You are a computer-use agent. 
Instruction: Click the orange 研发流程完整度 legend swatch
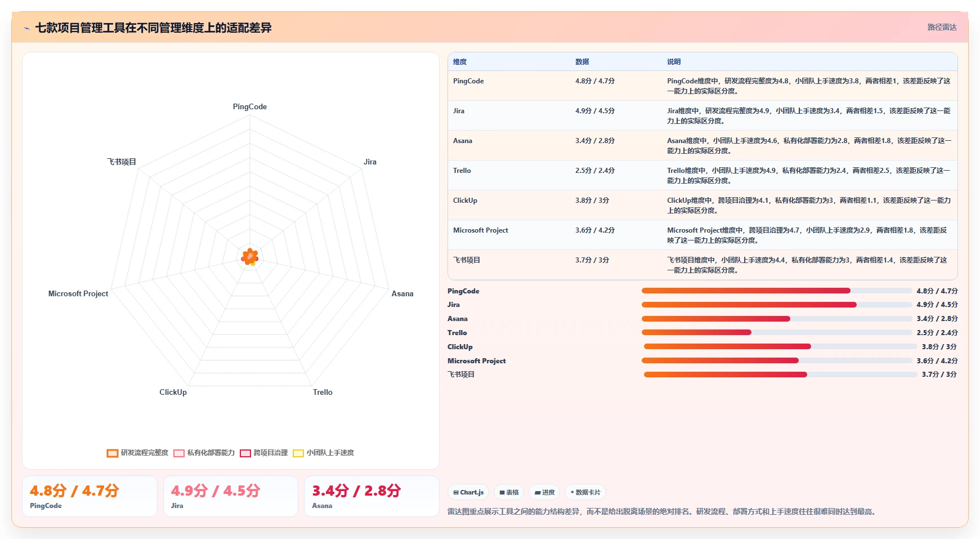[113, 453]
